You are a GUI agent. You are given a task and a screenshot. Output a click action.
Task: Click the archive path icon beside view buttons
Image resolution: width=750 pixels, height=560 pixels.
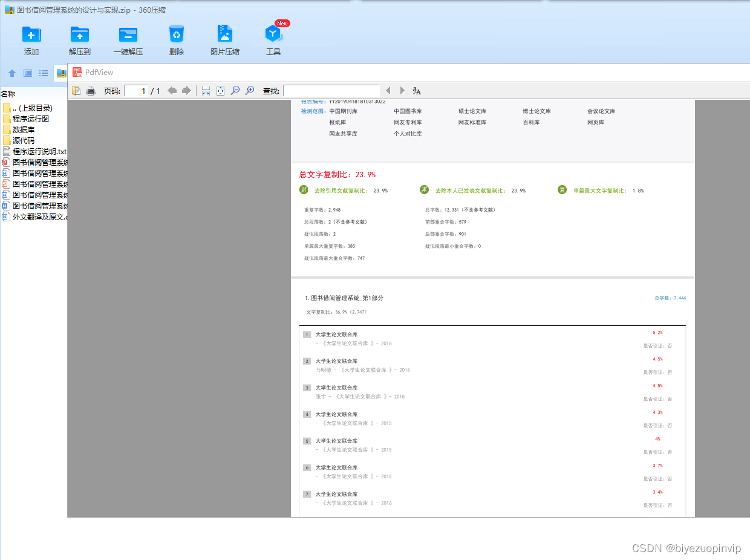61,73
